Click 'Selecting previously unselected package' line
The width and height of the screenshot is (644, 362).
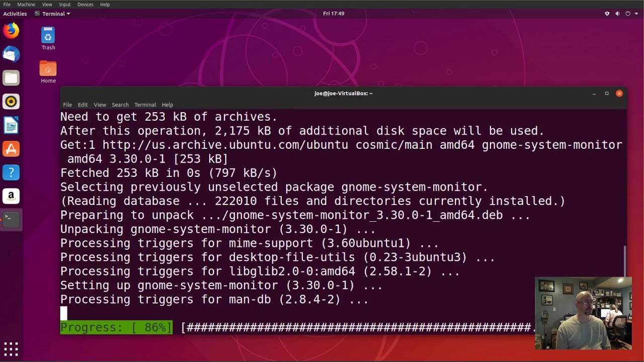pyautogui.click(x=274, y=187)
